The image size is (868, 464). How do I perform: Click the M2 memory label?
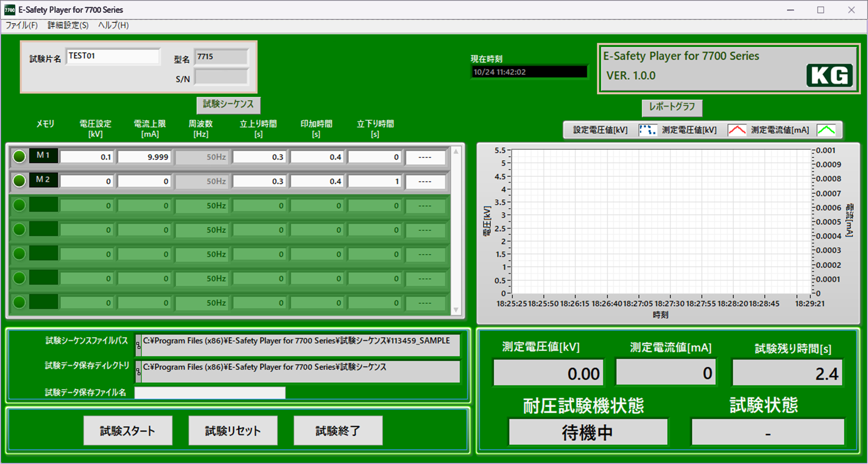click(x=43, y=180)
